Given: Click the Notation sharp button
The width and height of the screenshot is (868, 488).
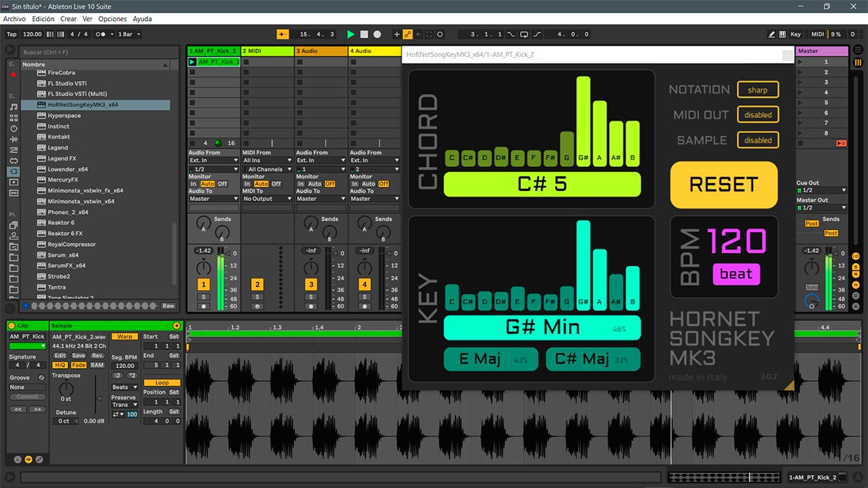Looking at the screenshot, I should pos(758,90).
